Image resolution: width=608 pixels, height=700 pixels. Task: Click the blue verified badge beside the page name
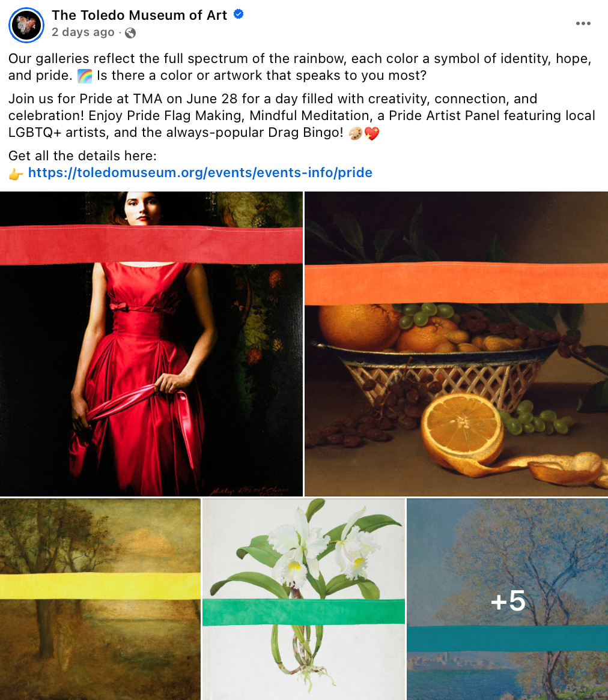[x=239, y=14]
